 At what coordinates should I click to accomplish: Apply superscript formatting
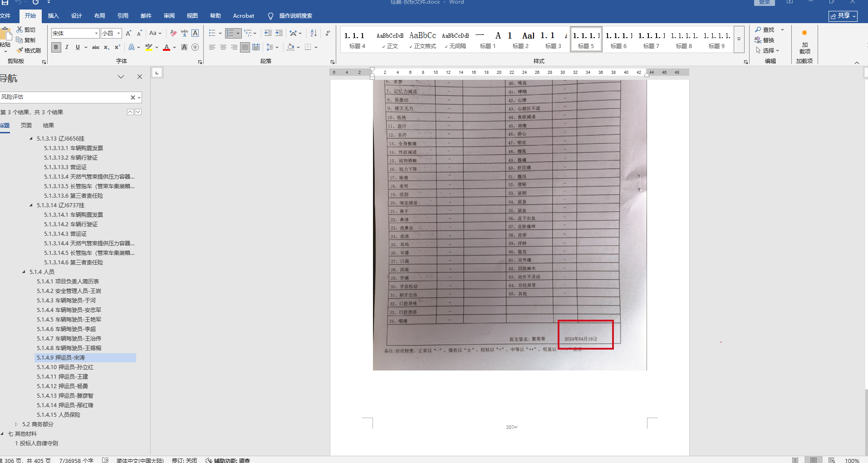[x=117, y=47]
